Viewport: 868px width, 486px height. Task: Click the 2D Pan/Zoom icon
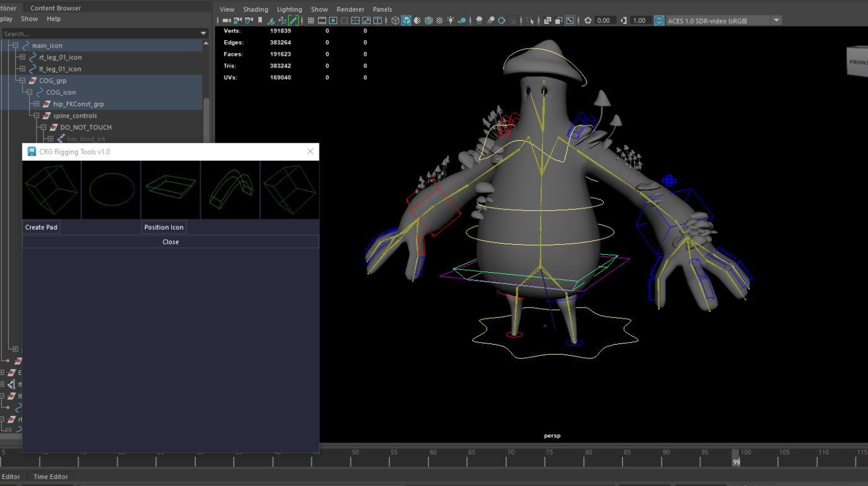283,20
